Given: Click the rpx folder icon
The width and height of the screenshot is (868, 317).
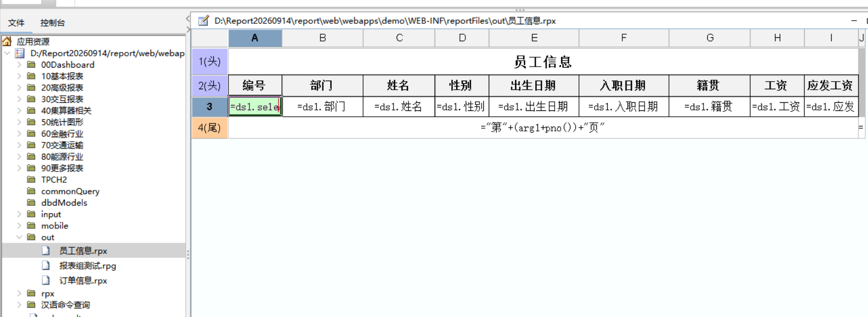Looking at the screenshot, I should [x=31, y=293].
